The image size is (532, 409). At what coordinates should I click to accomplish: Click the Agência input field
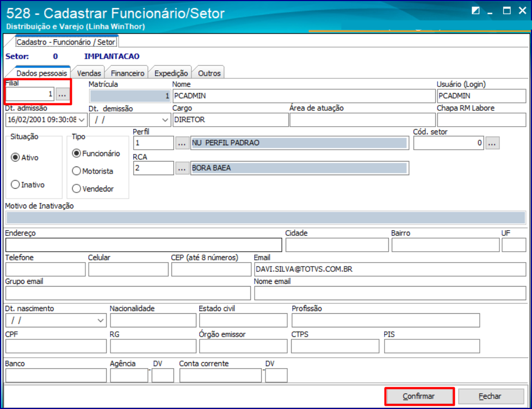pos(129,375)
